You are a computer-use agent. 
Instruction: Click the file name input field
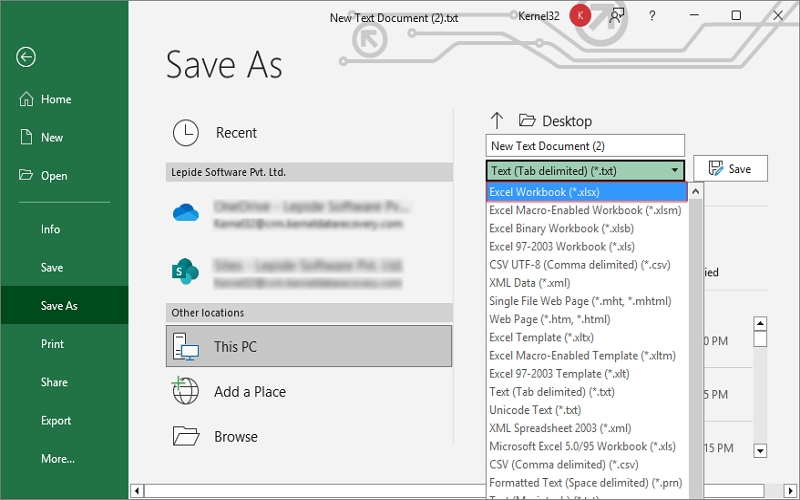585,146
